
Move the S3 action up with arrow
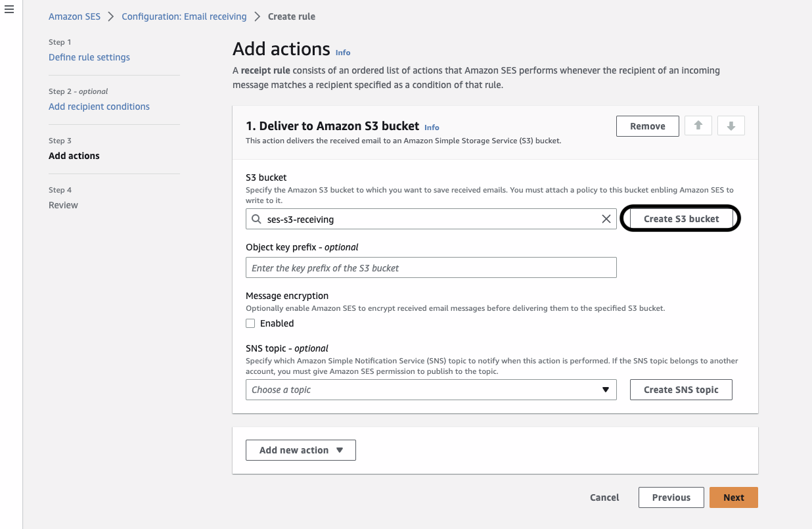click(x=698, y=126)
